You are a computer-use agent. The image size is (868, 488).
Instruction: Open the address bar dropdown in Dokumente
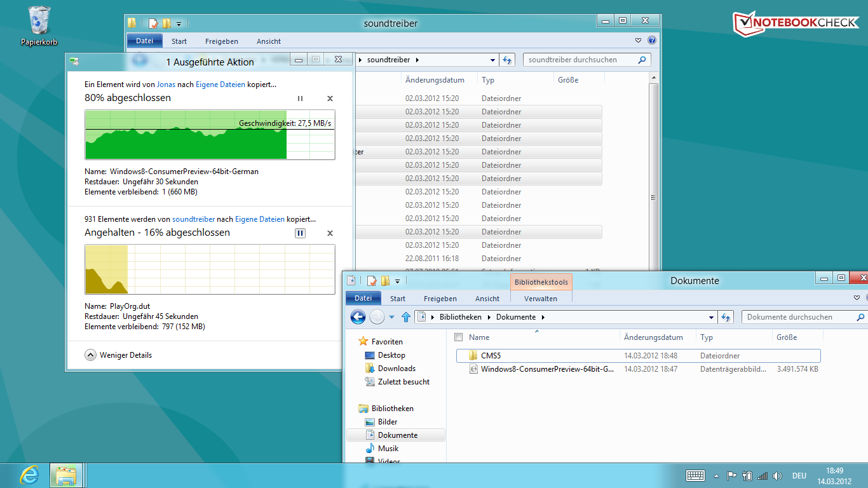(711, 317)
